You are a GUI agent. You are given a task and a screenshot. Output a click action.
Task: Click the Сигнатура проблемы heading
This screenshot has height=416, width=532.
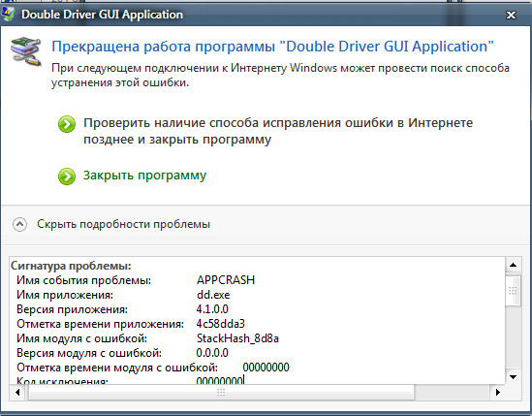[x=71, y=266]
